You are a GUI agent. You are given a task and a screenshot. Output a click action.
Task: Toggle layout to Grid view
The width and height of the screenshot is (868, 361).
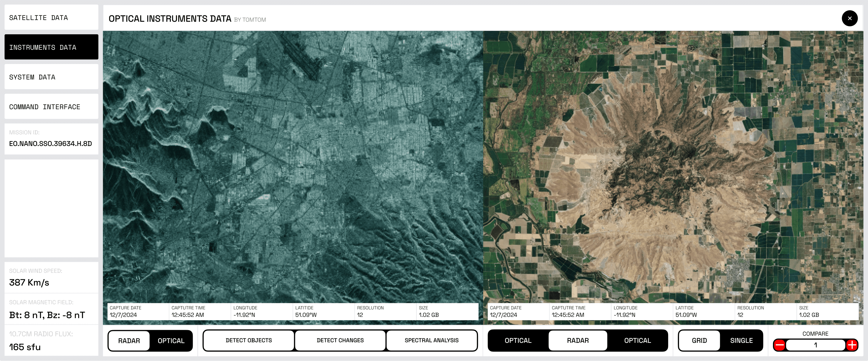699,341
